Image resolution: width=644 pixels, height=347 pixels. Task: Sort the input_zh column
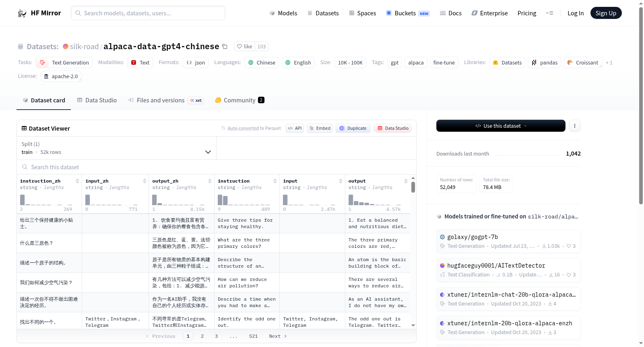(x=144, y=181)
